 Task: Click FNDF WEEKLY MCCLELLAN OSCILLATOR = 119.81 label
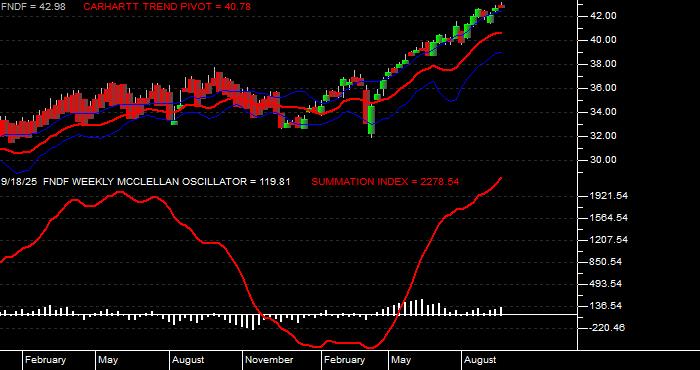(x=167, y=182)
